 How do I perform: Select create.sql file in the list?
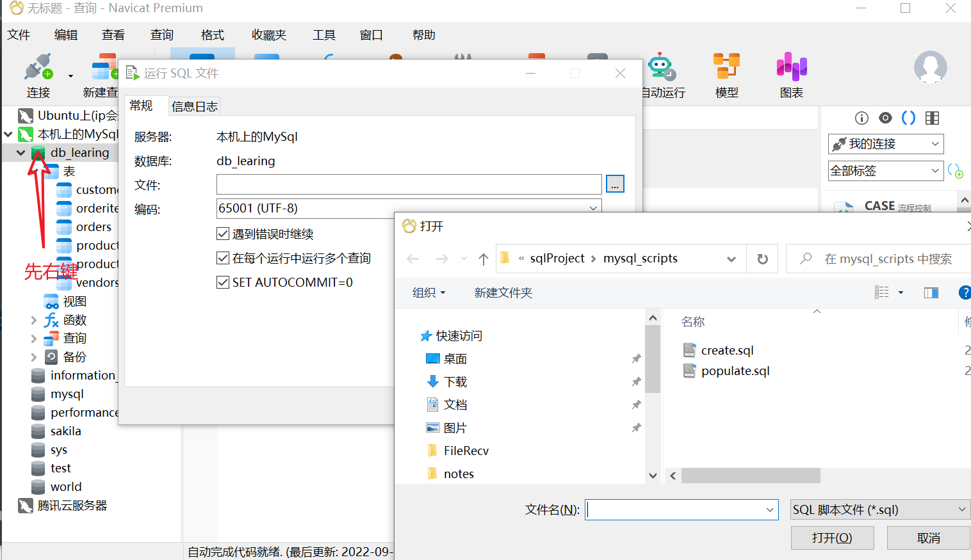(727, 350)
